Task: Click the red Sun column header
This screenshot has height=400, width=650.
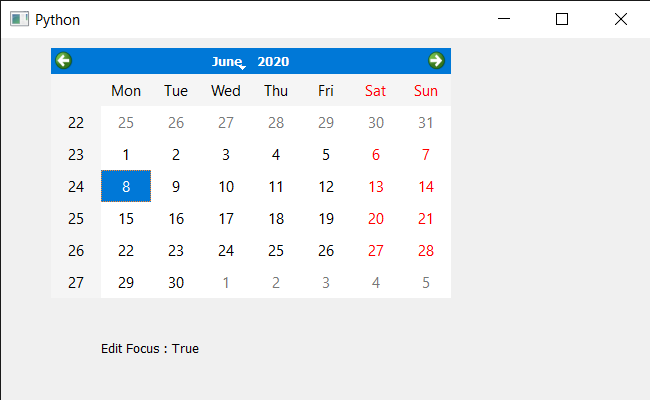Action: point(426,91)
